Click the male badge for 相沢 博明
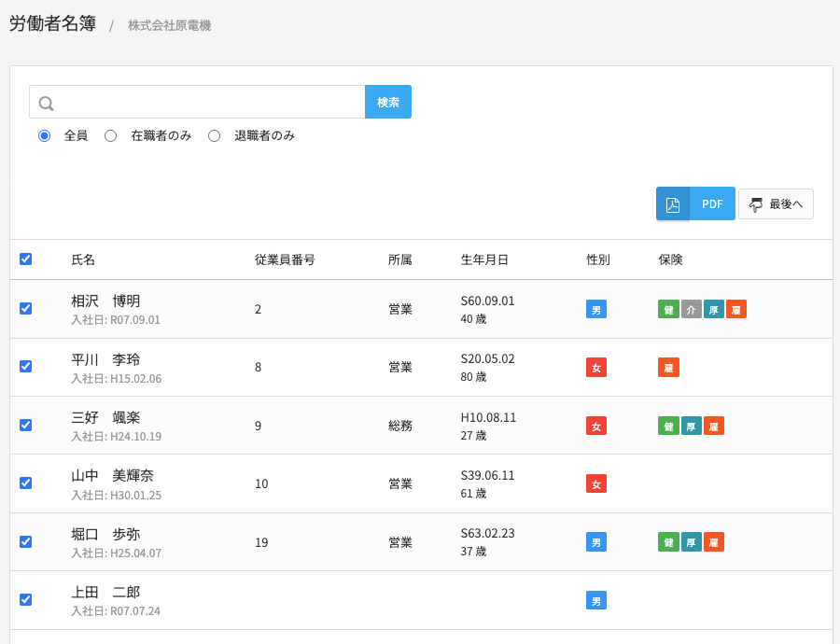Image resolution: width=840 pixels, height=644 pixels. pos(595,310)
